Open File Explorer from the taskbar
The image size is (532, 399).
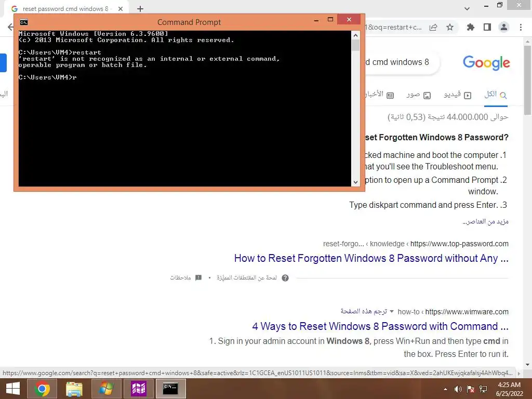(74, 389)
